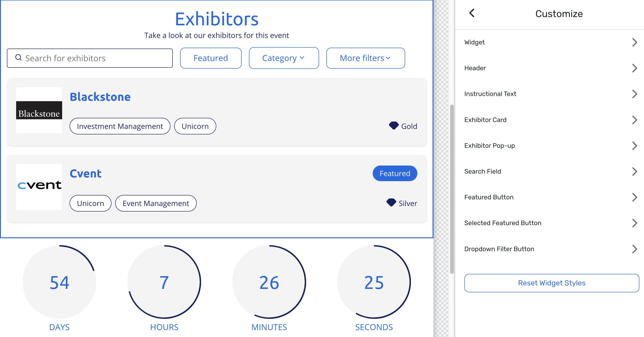This screenshot has height=337, width=644.
Task: Click the 26 minutes countdown circle
Action: 269,282
